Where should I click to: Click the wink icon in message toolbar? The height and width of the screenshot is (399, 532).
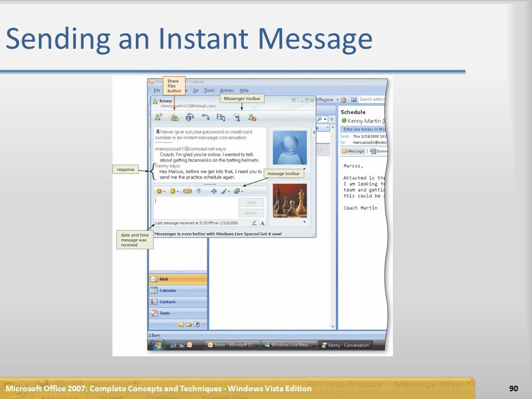click(x=172, y=191)
